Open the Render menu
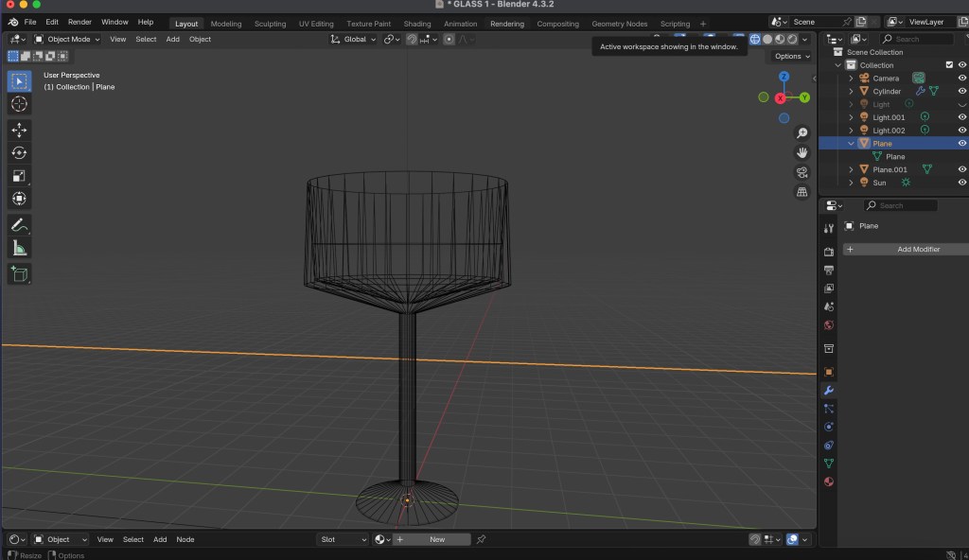Screen dimensions: 969x560 point(79,22)
